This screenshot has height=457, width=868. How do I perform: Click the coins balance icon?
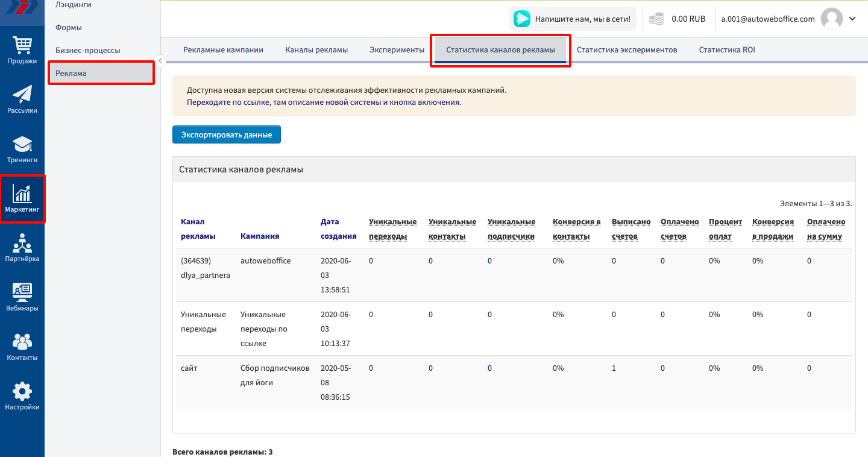(656, 19)
